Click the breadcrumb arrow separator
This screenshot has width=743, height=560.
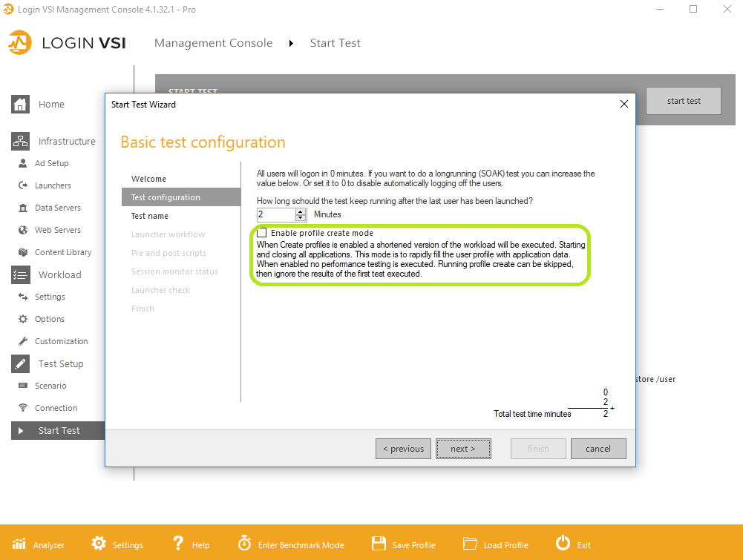click(x=292, y=43)
